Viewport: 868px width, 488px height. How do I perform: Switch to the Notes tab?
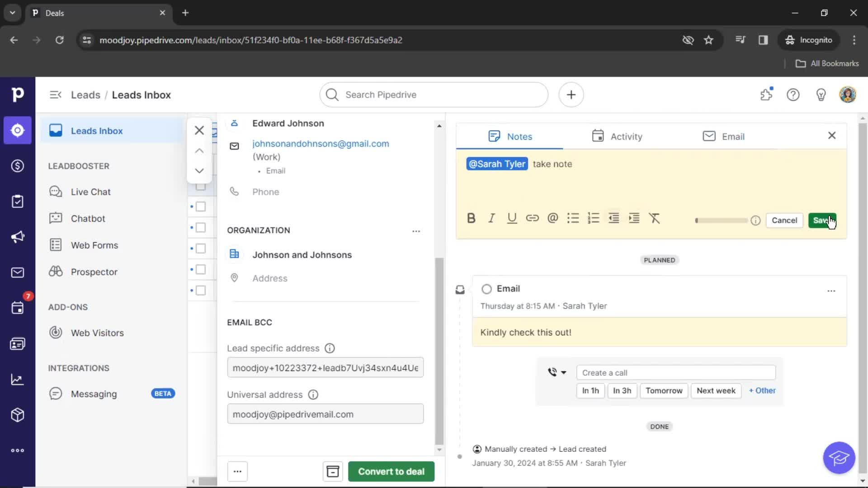point(510,136)
